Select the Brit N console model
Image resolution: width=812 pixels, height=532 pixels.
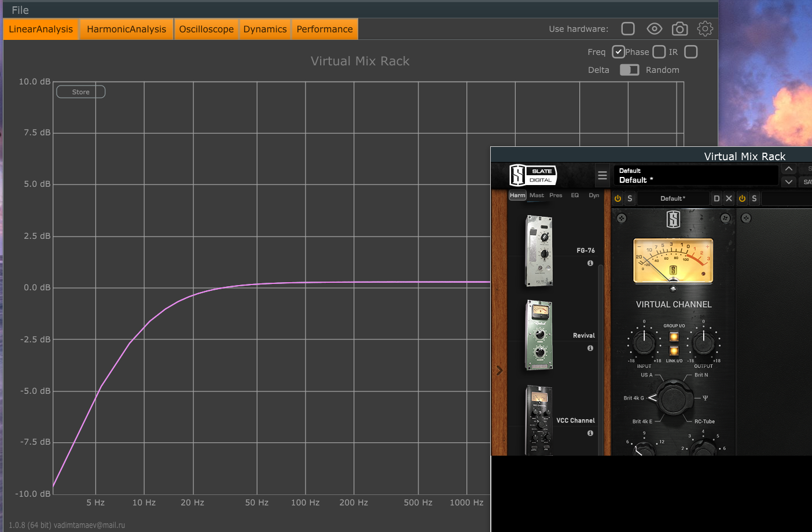[x=701, y=375]
